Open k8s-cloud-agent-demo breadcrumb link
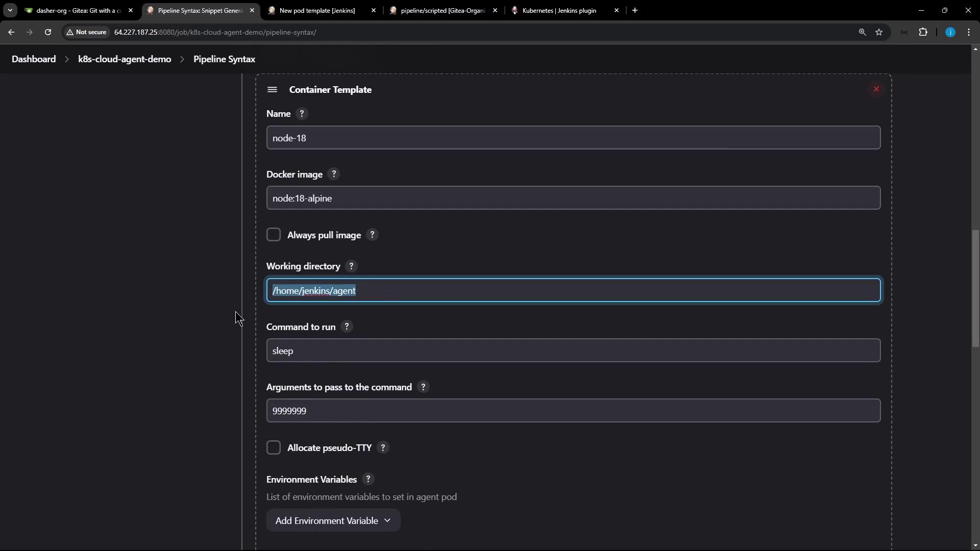The width and height of the screenshot is (980, 551). [125, 59]
